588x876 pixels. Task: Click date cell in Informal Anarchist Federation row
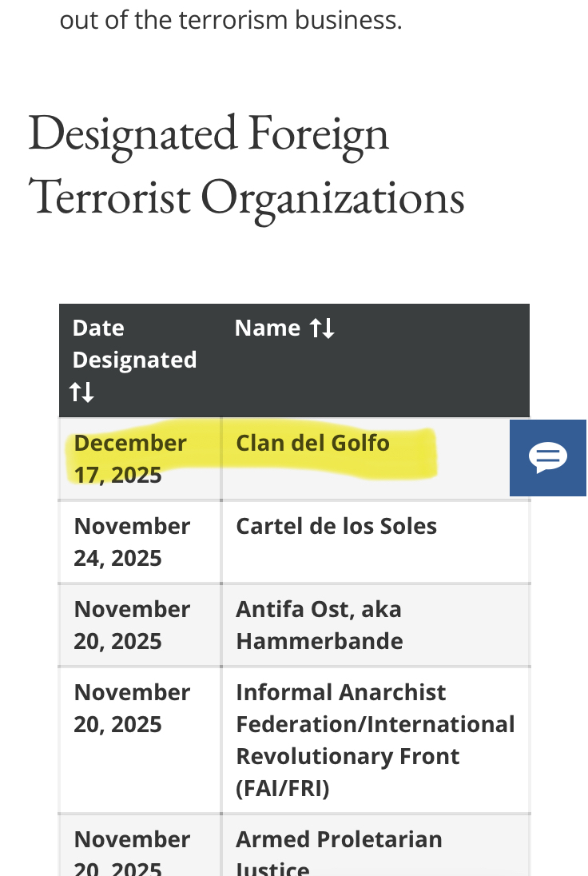(x=132, y=708)
